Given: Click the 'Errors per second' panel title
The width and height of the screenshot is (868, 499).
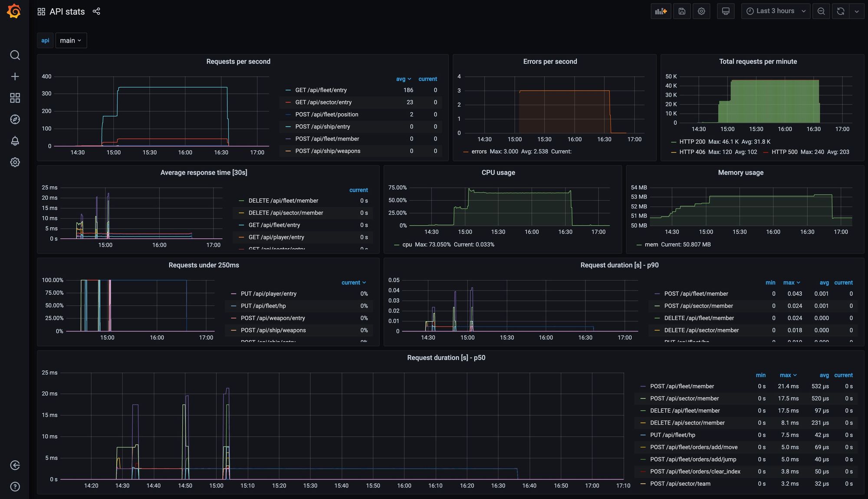Looking at the screenshot, I should [x=550, y=61].
